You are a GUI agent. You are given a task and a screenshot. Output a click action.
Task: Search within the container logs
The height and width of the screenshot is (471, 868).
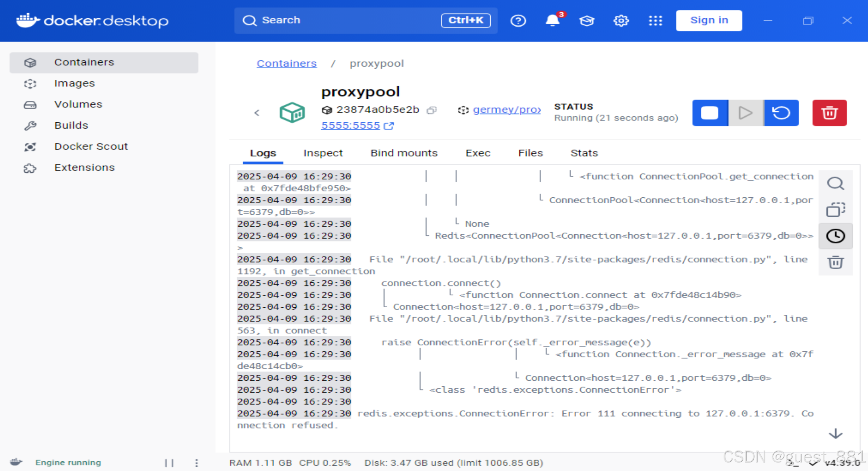[835, 183]
